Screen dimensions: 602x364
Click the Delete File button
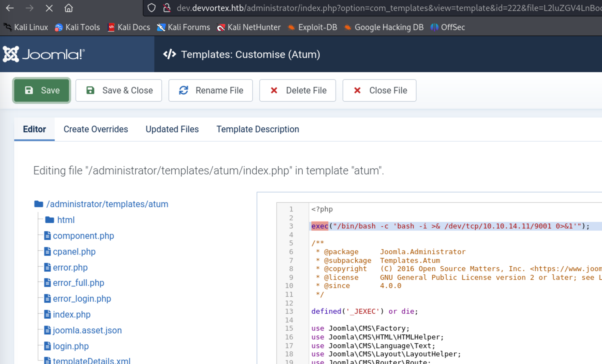(298, 90)
